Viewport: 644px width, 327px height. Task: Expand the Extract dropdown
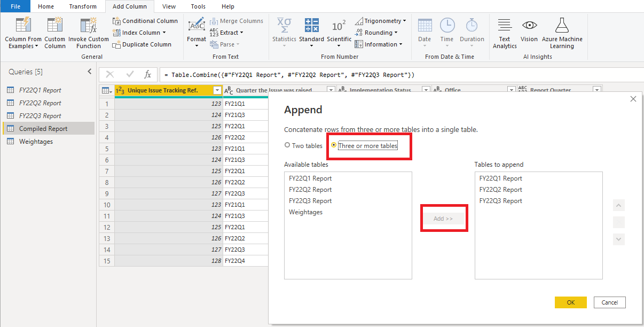click(241, 33)
